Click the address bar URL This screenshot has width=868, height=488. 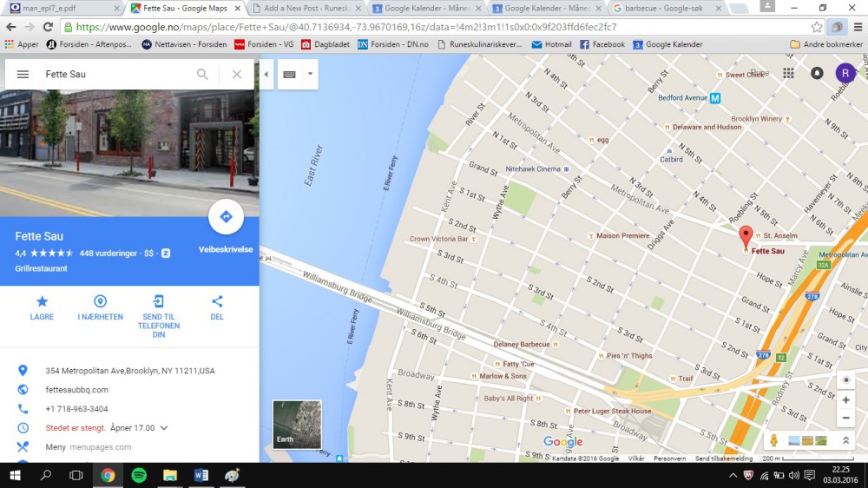tap(346, 27)
